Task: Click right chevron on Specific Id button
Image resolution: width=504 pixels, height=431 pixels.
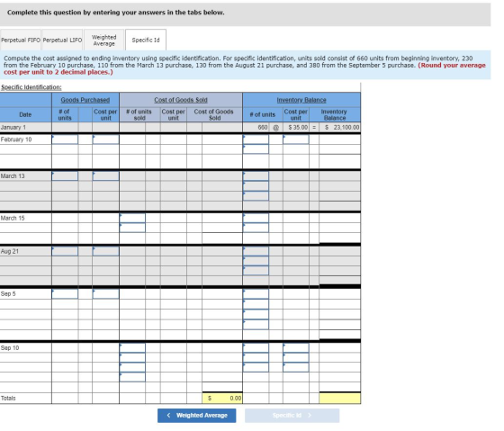Action: [x=310, y=415]
